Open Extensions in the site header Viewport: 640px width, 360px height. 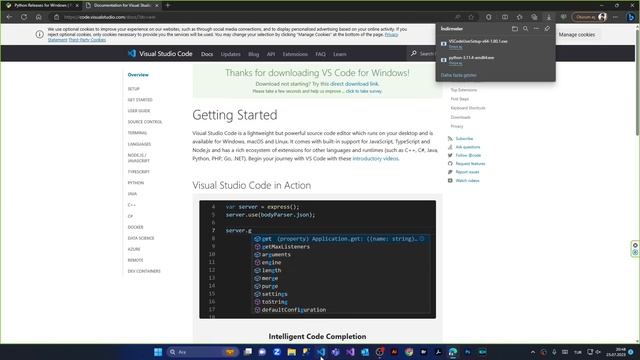tap(295, 54)
